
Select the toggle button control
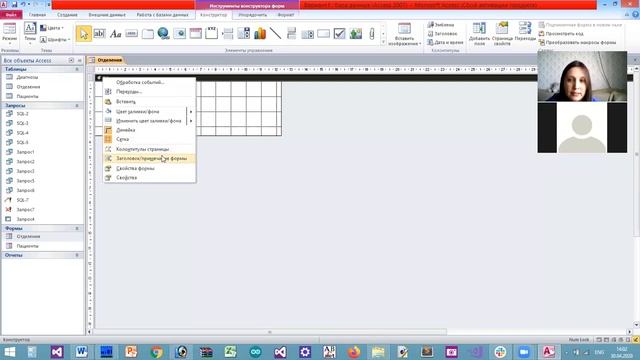[291, 33]
